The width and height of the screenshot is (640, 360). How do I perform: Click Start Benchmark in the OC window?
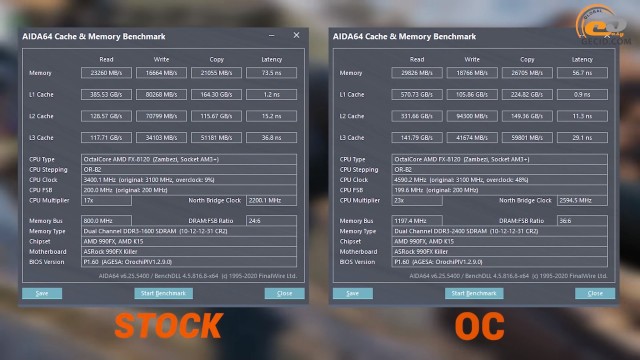point(474,293)
